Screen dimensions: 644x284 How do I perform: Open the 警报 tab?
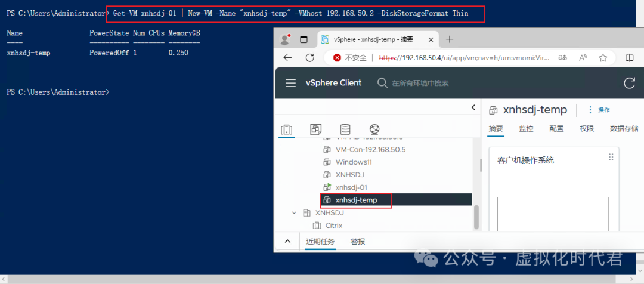point(358,242)
